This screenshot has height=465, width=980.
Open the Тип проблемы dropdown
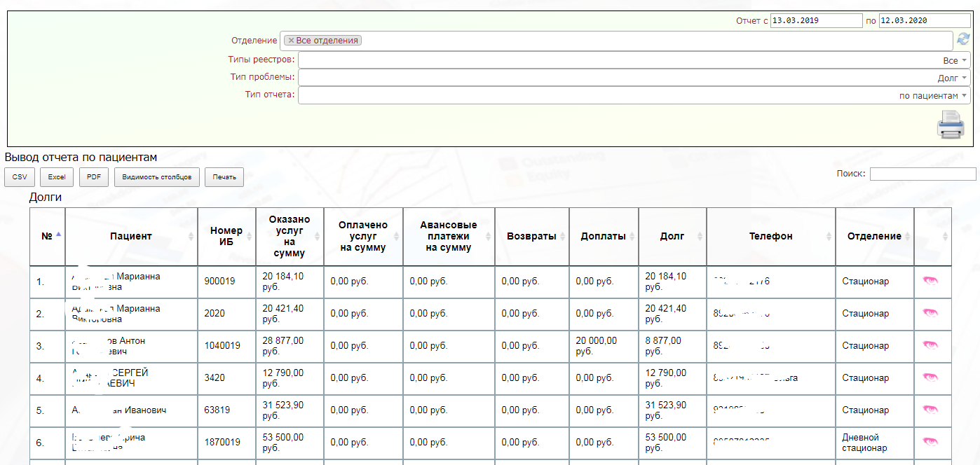click(x=634, y=78)
